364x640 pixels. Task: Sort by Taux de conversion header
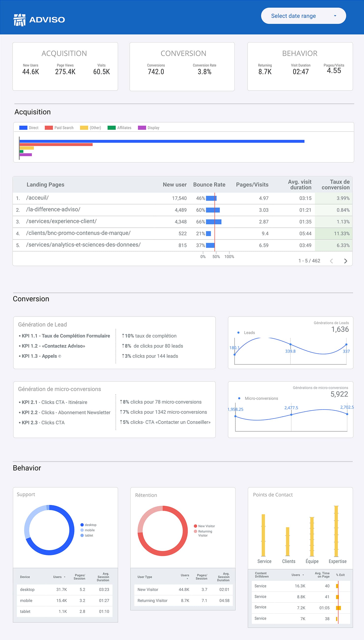click(x=335, y=185)
